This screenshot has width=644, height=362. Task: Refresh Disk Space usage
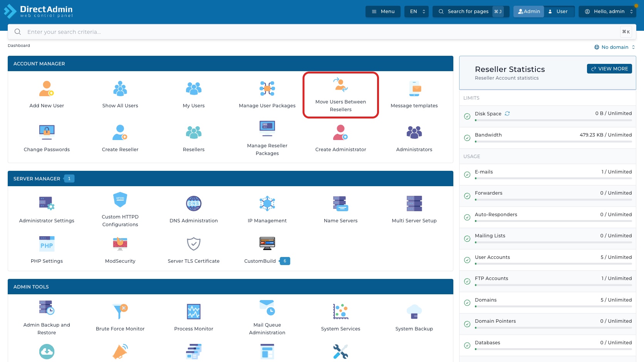(x=507, y=113)
